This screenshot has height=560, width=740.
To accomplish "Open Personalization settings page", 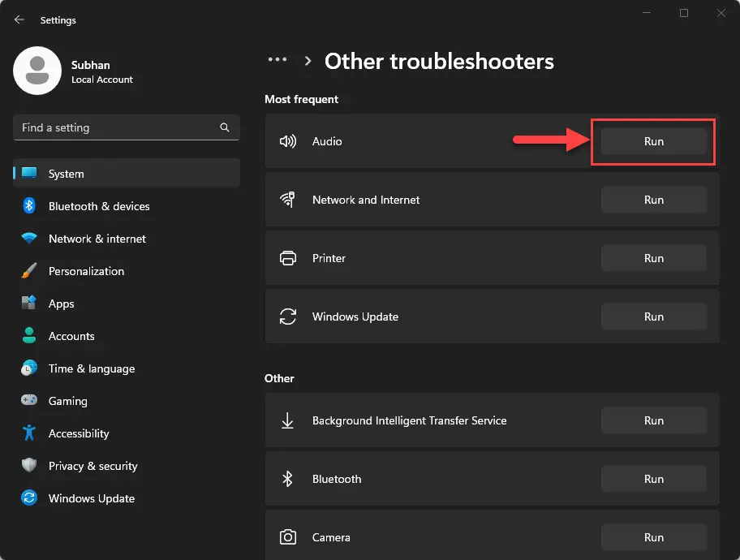I will pyautogui.click(x=127, y=271).
